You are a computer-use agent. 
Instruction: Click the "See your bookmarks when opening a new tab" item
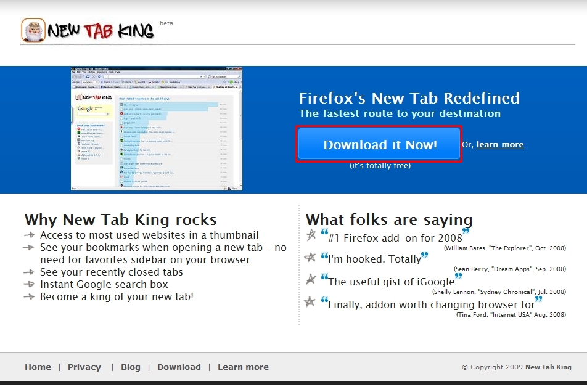tap(163, 253)
